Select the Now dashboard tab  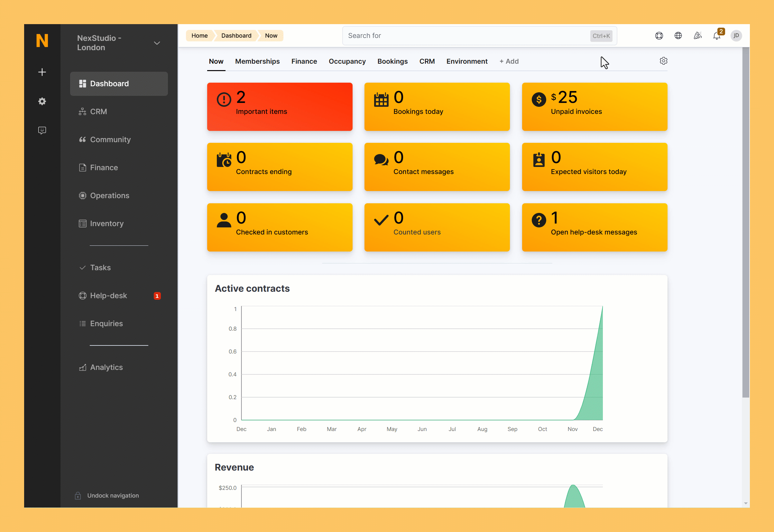pyautogui.click(x=216, y=61)
